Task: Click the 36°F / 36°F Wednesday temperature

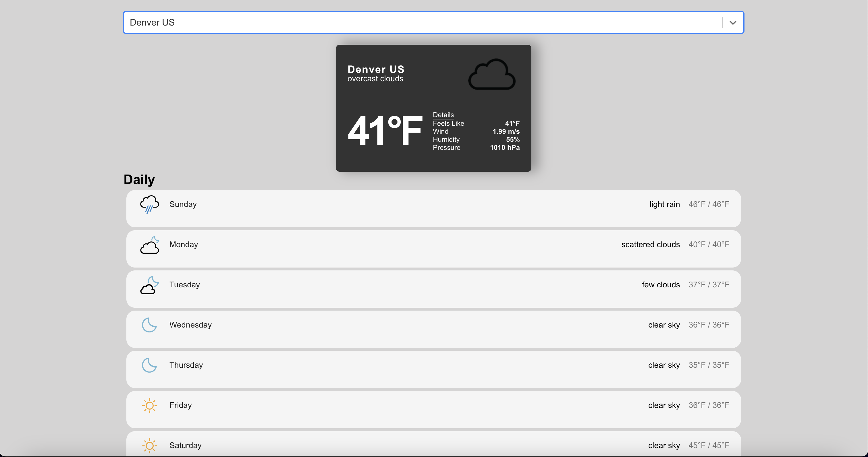Action: pos(709,325)
